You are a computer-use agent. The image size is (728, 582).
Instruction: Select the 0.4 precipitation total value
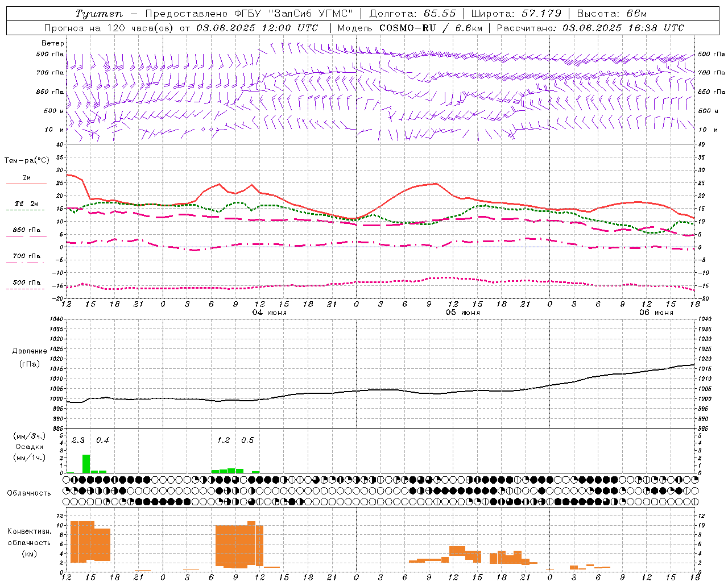tap(102, 440)
